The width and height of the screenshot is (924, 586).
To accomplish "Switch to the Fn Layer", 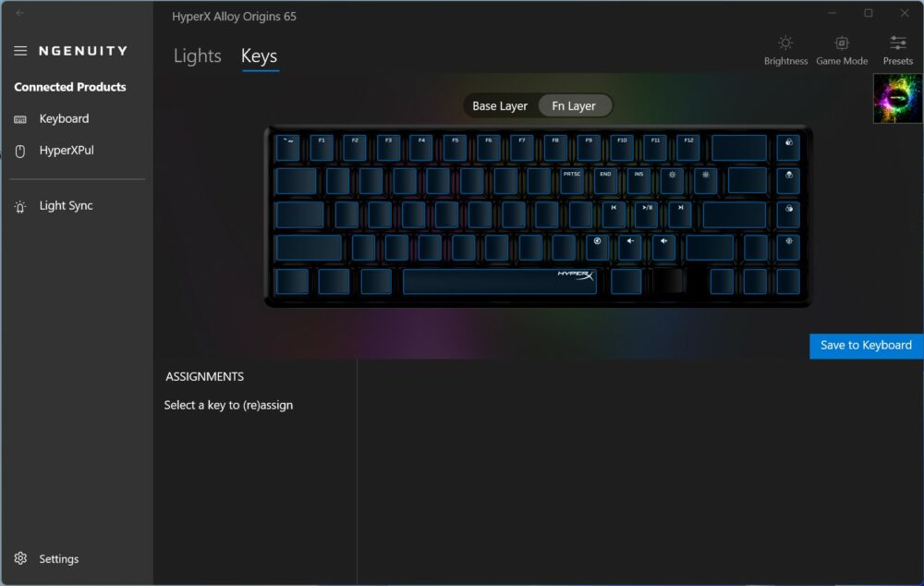I will 574,106.
